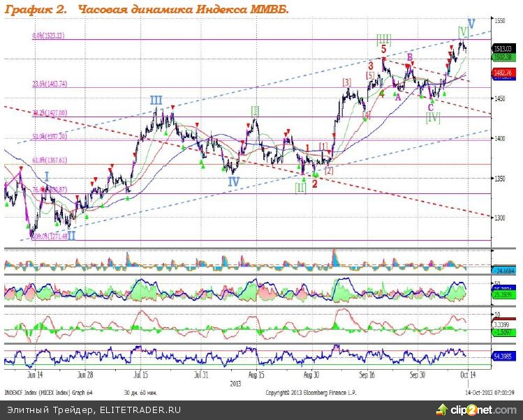The width and height of the screenshot is (523, 420).
Task: Click the bracketed sub-wave label [1]
Action: [323, 146]
